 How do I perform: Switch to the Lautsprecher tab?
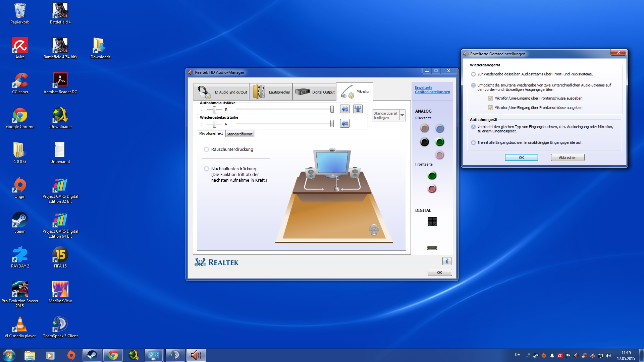pyautogui.click(x=271, y=92)
